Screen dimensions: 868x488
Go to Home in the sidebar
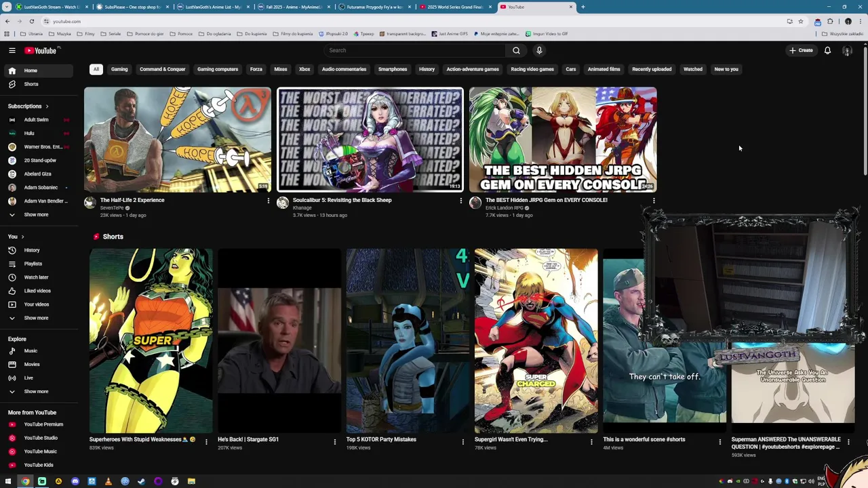(x=39, y=70)
